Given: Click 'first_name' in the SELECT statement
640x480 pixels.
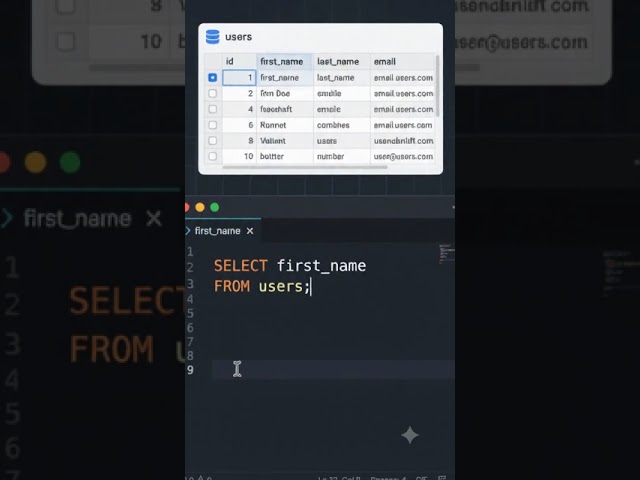Looking at the screenshot, I should click(322, 266).
